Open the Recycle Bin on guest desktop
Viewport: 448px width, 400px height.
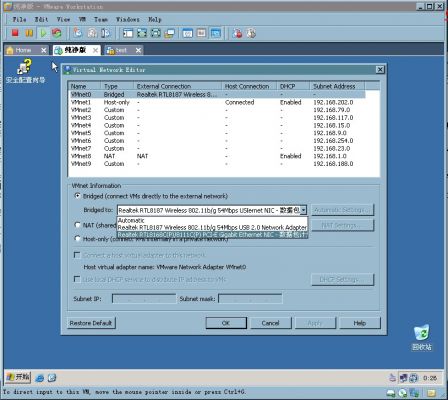tap(422, 337)
